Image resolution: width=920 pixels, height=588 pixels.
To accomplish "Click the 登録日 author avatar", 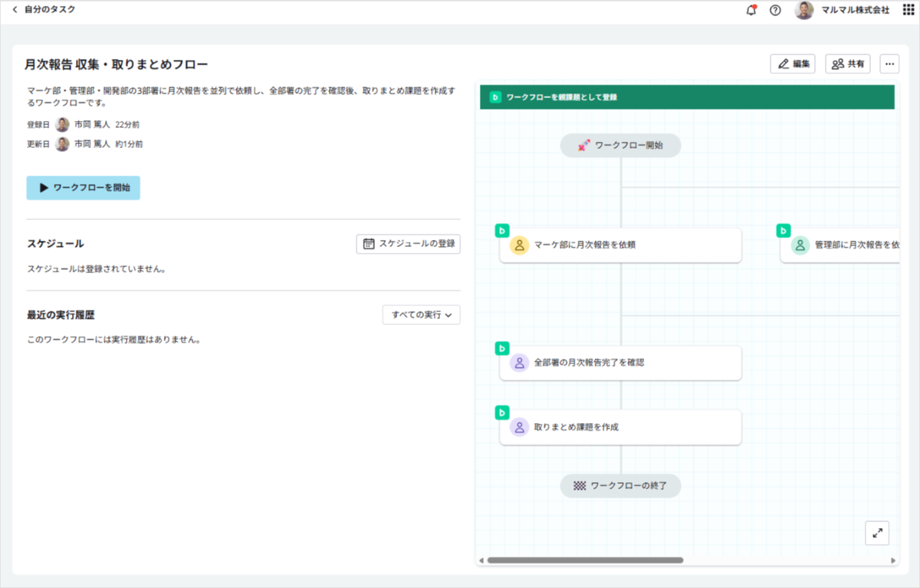I will coord(62,124).
